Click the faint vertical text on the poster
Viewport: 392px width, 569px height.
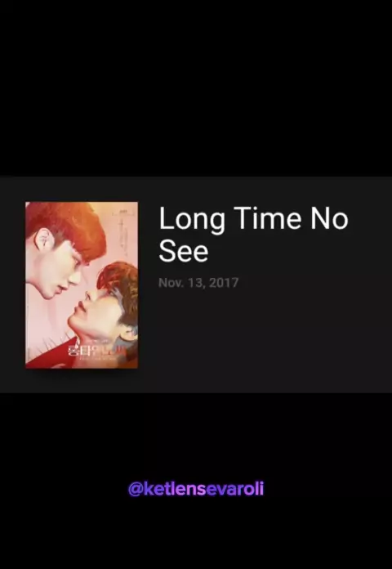pos(124,236)
